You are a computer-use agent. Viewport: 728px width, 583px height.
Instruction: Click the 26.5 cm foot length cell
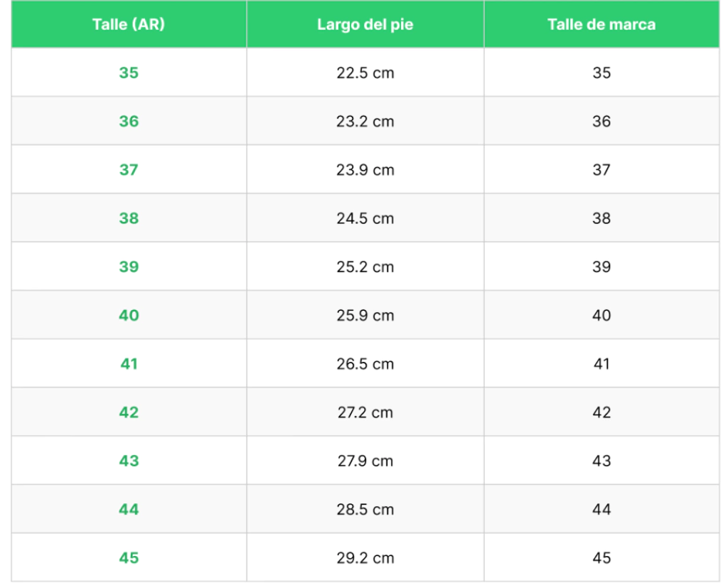tap(365, 363)
